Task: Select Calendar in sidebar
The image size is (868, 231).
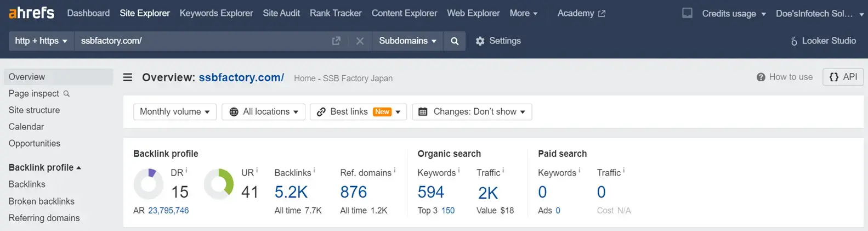Action: point(26,127)
